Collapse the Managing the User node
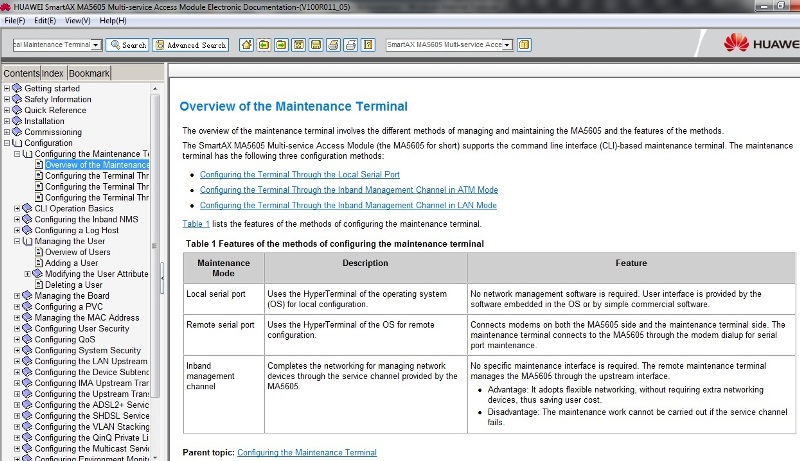Viewport: 800px width, 461px height. 17,241
